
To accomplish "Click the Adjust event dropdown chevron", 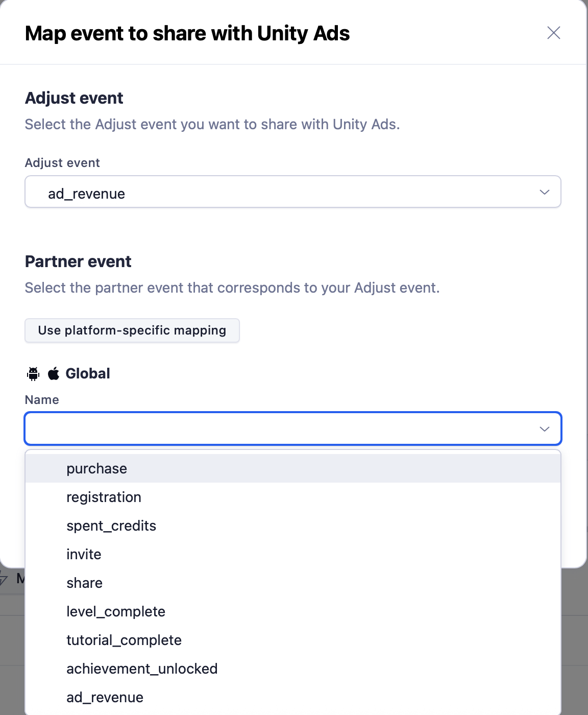I will [x=545, y=192].
